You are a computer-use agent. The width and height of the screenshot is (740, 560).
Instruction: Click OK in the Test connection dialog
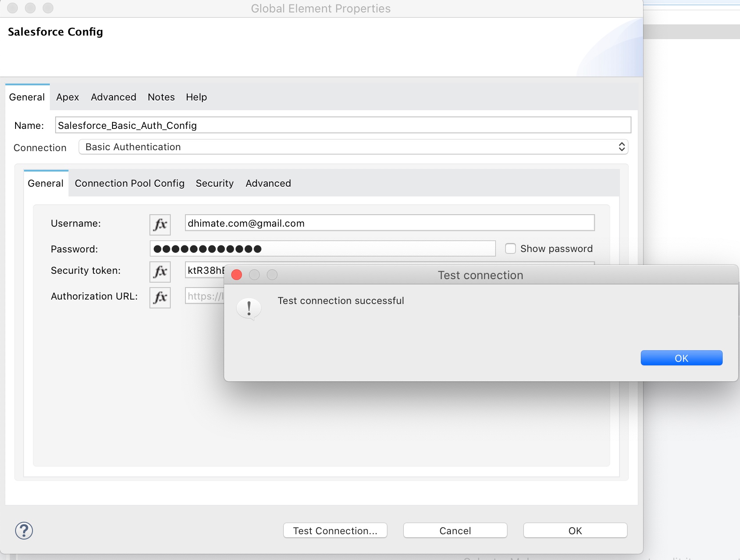[x=681, y=358]
